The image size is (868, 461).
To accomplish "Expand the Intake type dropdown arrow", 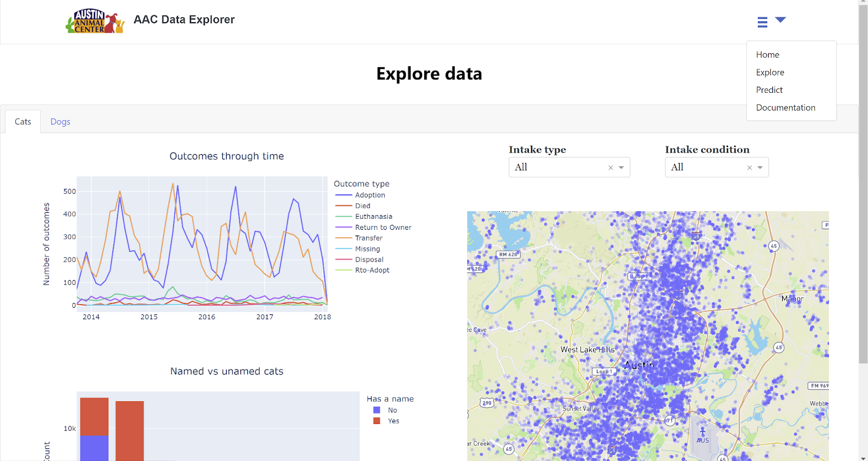I will [x=621, y=168].
